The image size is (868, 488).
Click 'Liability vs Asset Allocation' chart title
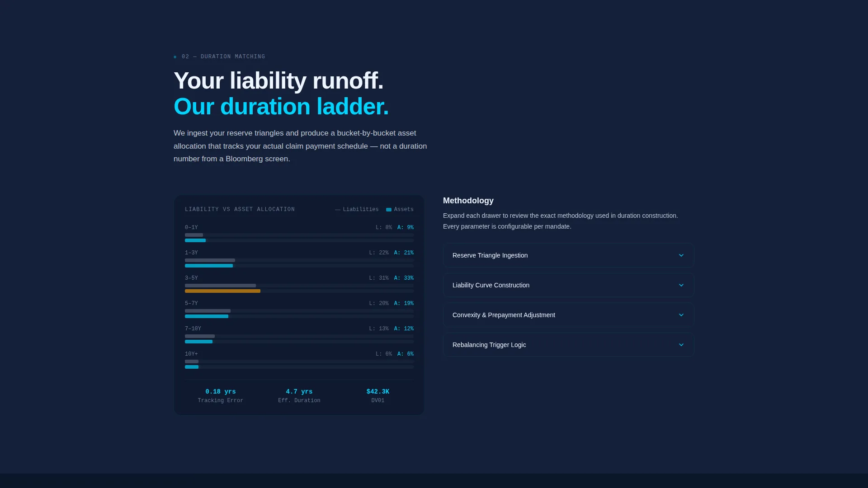[240, 210]
